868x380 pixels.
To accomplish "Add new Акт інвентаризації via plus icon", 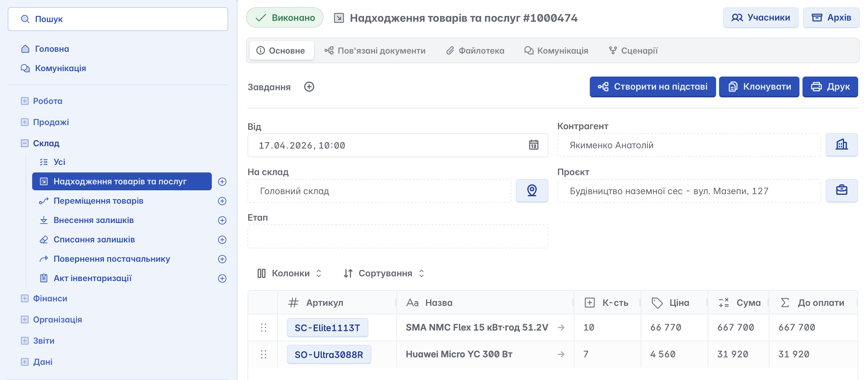I will click(222, 279).
